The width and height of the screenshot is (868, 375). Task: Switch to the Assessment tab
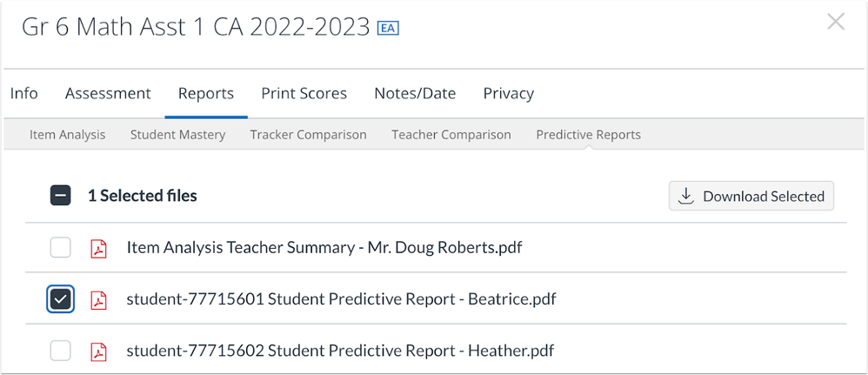pos(108,94)
